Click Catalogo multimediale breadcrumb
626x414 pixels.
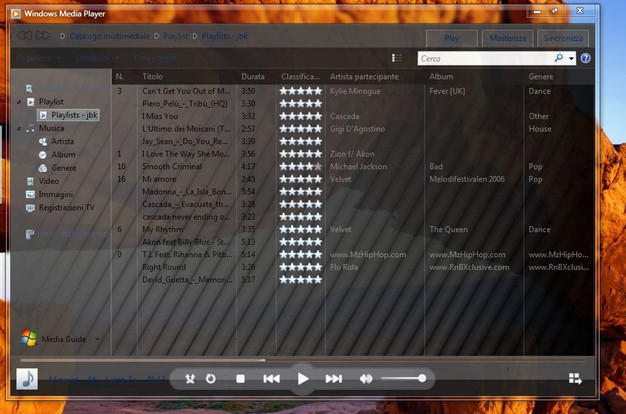109,36
